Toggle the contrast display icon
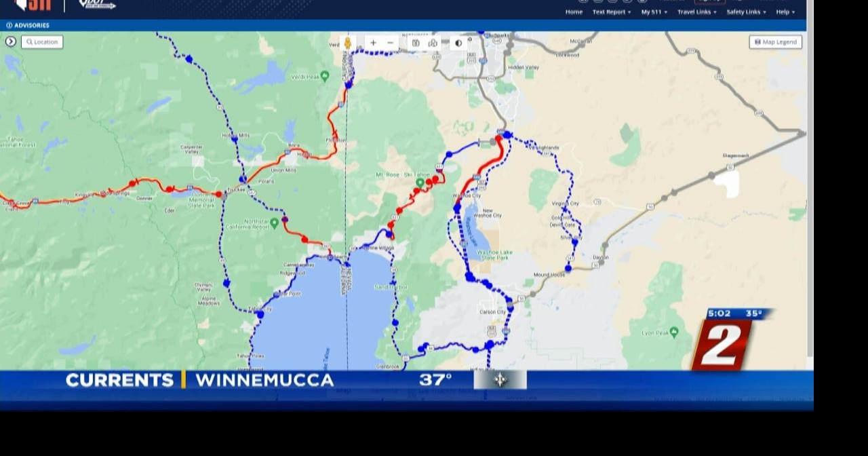Viewport: 868px width, 456px height. click(x=459, y=43)
